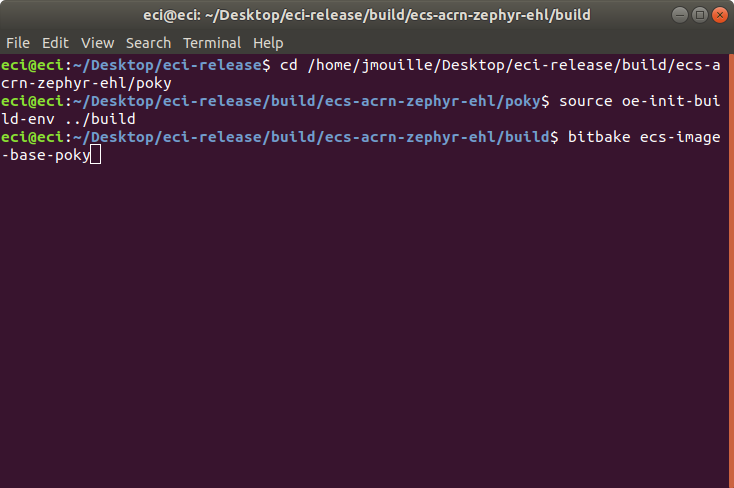Open the Search menu

click(148, 43)
